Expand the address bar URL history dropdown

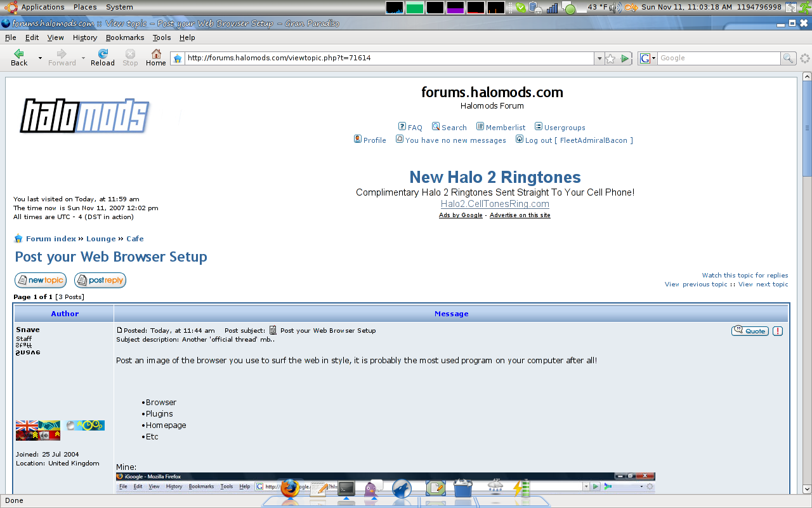coord(599,58)
